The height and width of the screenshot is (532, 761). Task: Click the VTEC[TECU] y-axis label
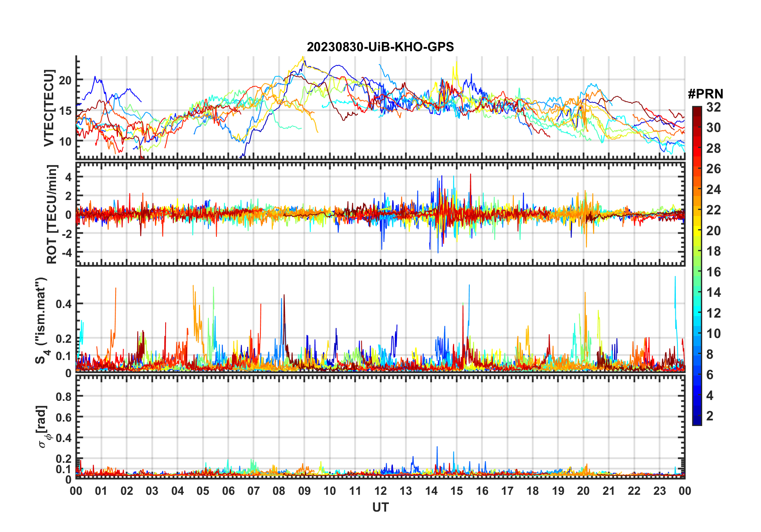point(49,108)
